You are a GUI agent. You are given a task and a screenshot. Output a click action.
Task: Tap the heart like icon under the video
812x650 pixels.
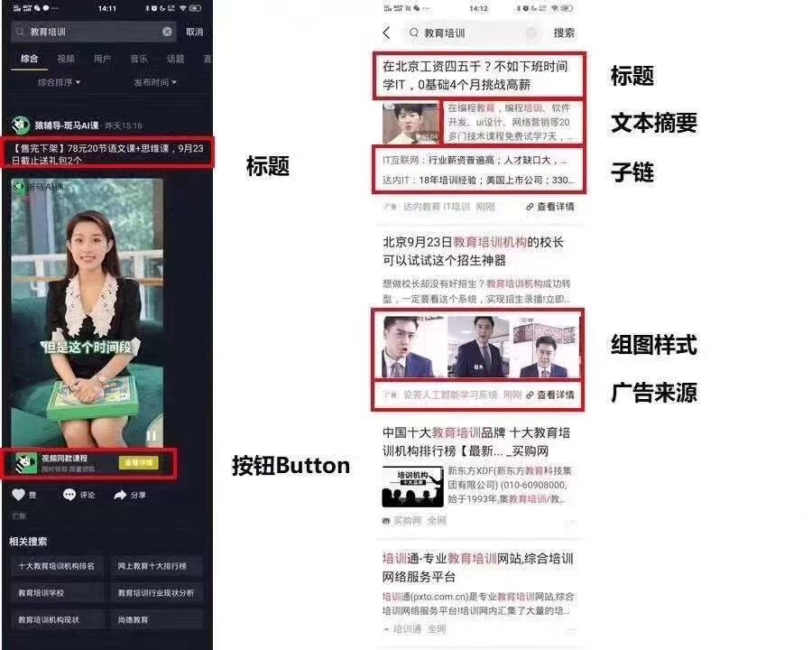pos(18,495)
